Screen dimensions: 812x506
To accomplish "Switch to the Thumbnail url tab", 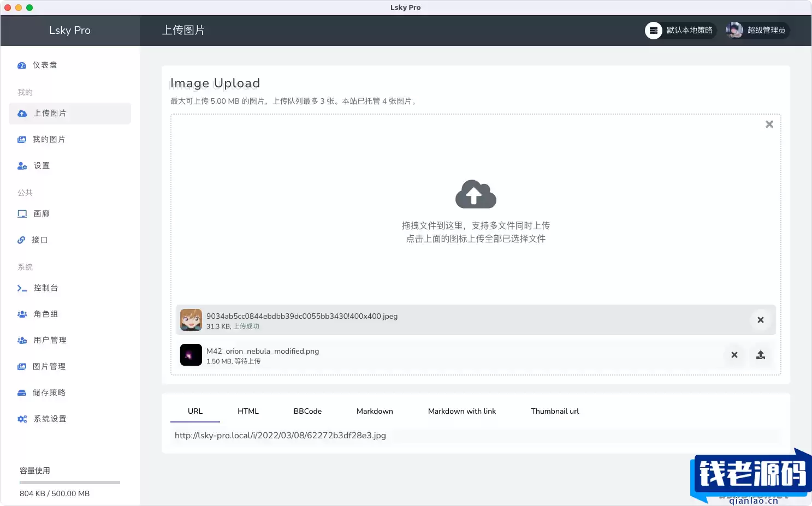I will point(555,412).
